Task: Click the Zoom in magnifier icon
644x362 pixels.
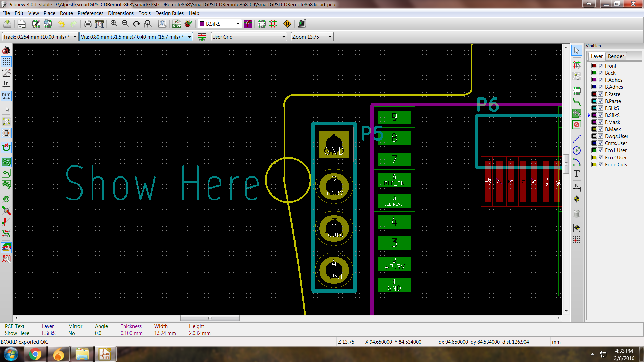Action: (114, 24)
